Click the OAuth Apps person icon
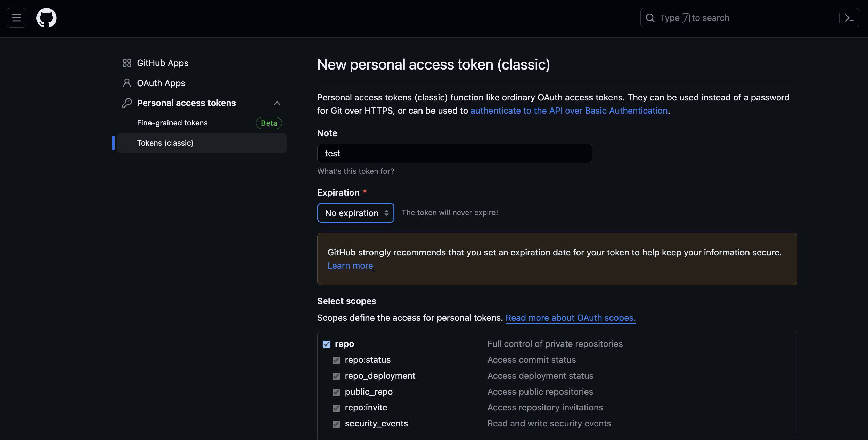This screenshot has width=868, height=440. (x=127, y=83)
